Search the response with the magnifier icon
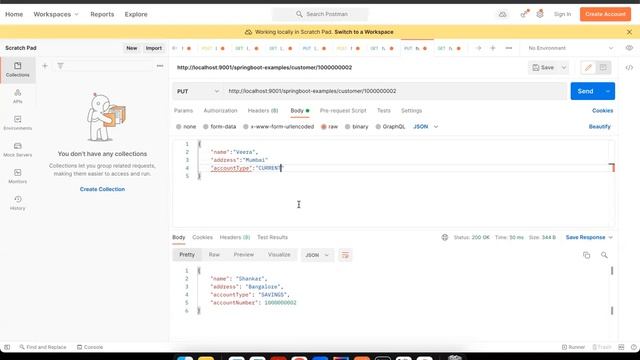 coord(604,255)
